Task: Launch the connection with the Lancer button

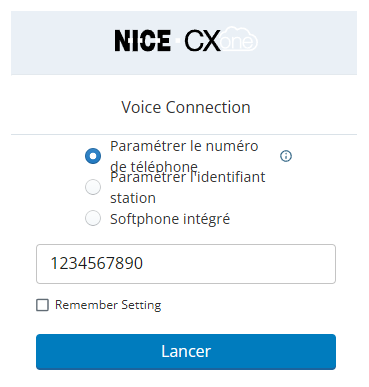Action: pyautogui.click(x=186, y=352)
